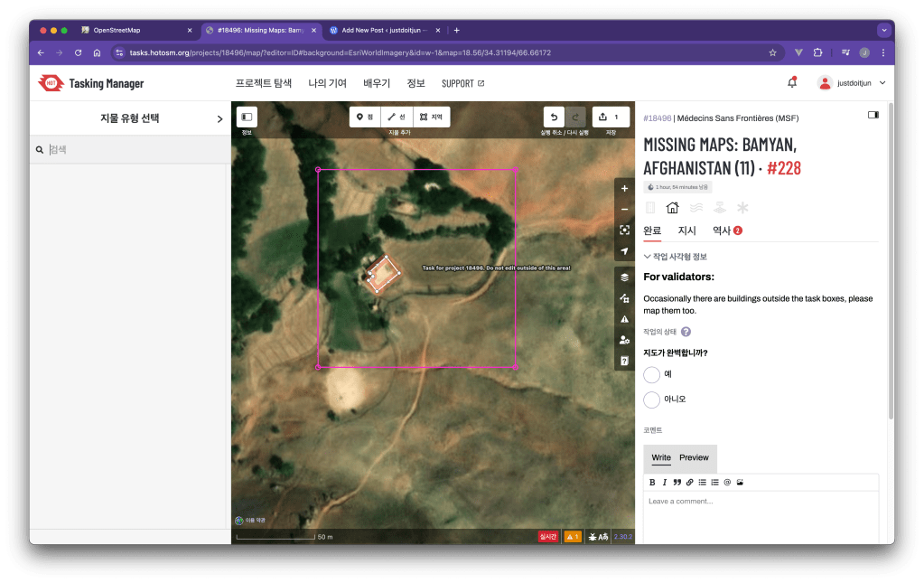Expand the 지물 유형 선택 panel arrow
This screenshot has height=583, width=924.
click(219, 118)
